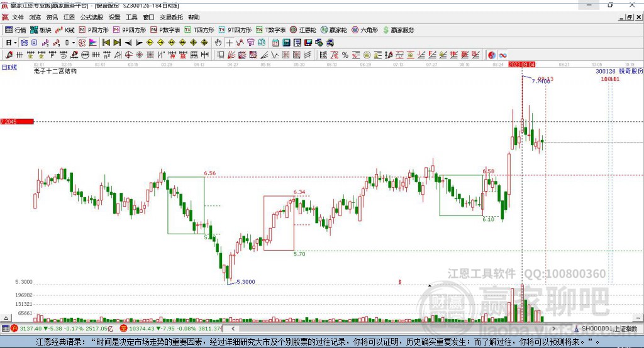Select the hand pan tool
Screen dimensions: 644x348
(218, 43)
